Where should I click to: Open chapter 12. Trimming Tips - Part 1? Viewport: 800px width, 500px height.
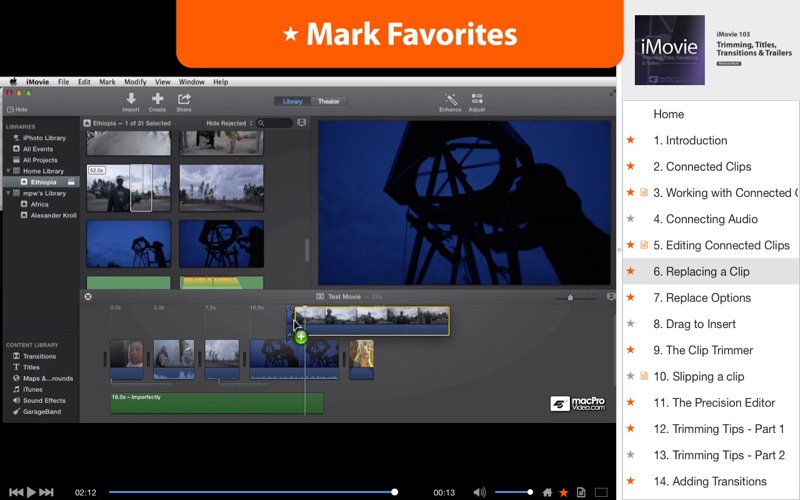tap(718, 429)
